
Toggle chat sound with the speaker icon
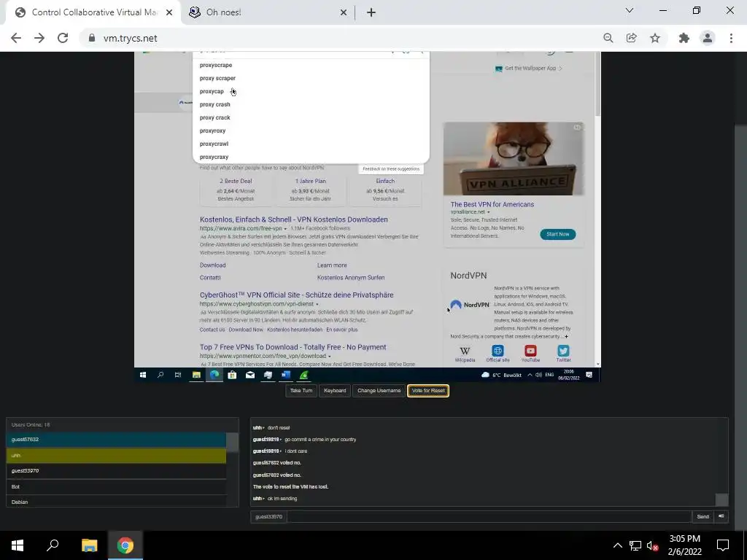[721, 517]
